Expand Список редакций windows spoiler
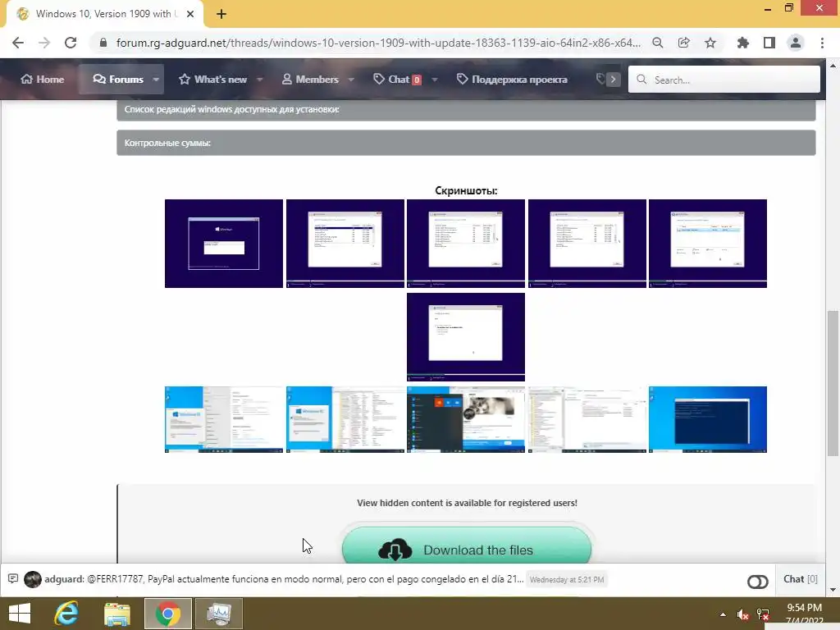 [x=466, y=109]
